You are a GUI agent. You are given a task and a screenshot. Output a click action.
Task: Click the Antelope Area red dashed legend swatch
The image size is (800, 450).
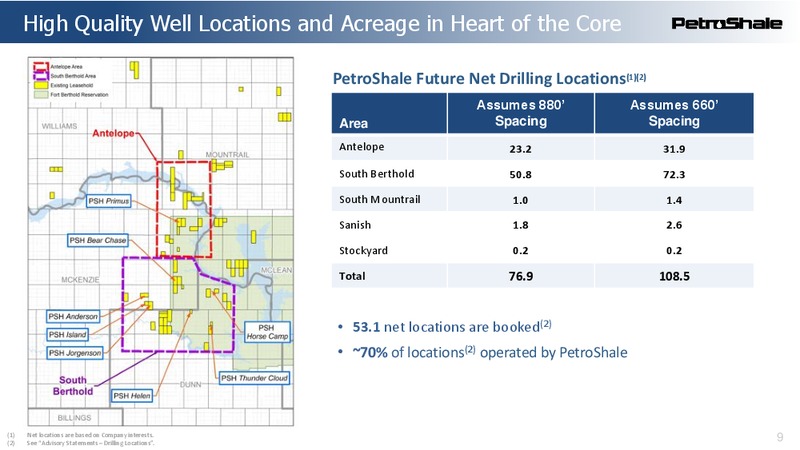click(41, 66)
